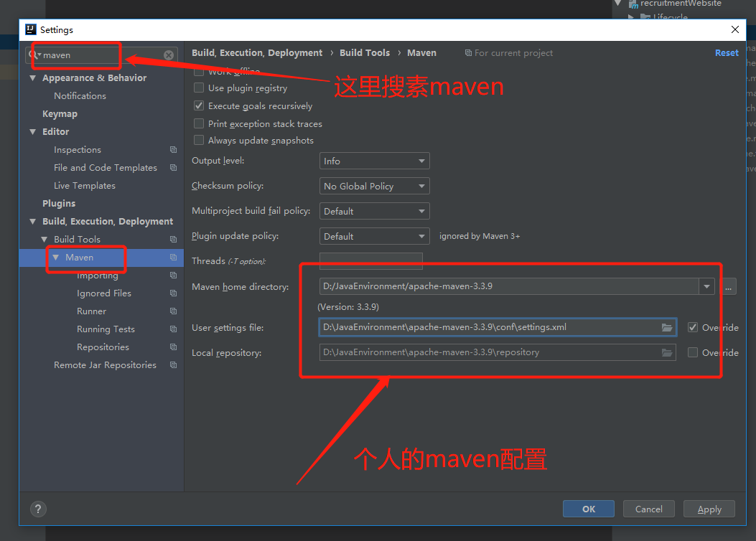Open the Output level dropdown
This screenshot has height=541, width=756.
374,161
